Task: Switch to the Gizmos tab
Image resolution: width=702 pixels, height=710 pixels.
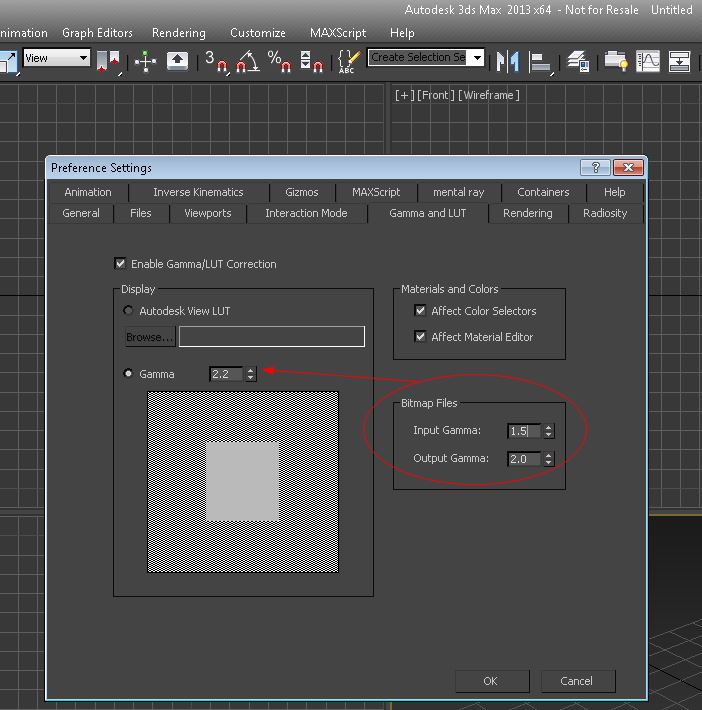Action: tap(302, 192)
